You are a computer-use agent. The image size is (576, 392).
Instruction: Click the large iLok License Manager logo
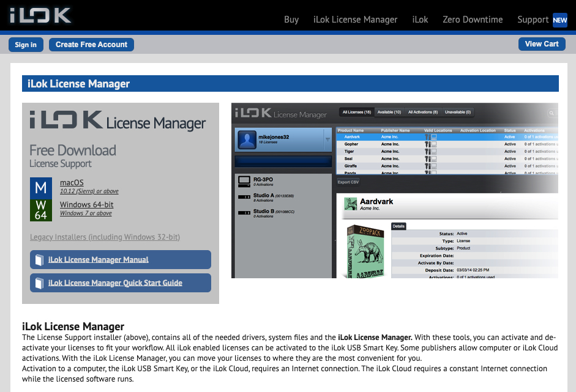point(118,121)
